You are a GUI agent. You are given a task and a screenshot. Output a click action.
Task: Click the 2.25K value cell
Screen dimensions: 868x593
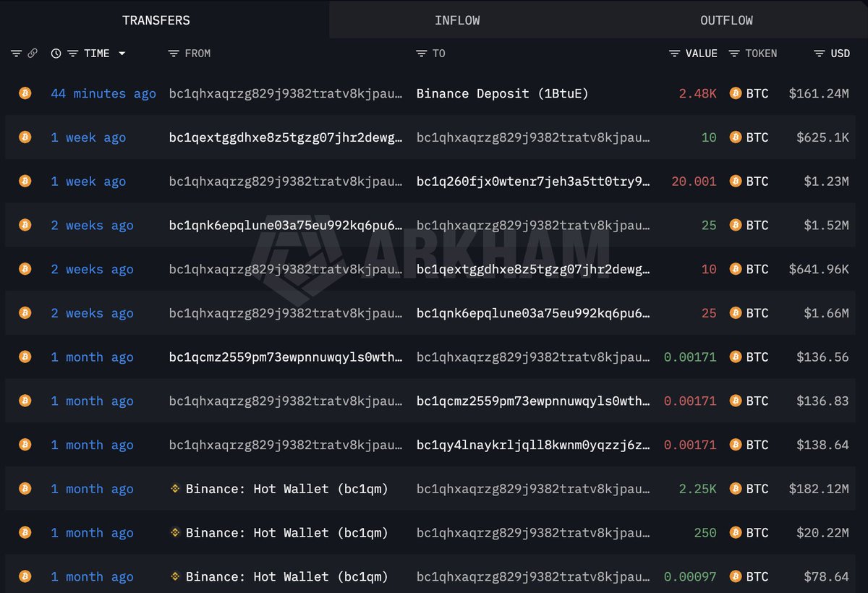pyautogui.click(x=697, y=490)
